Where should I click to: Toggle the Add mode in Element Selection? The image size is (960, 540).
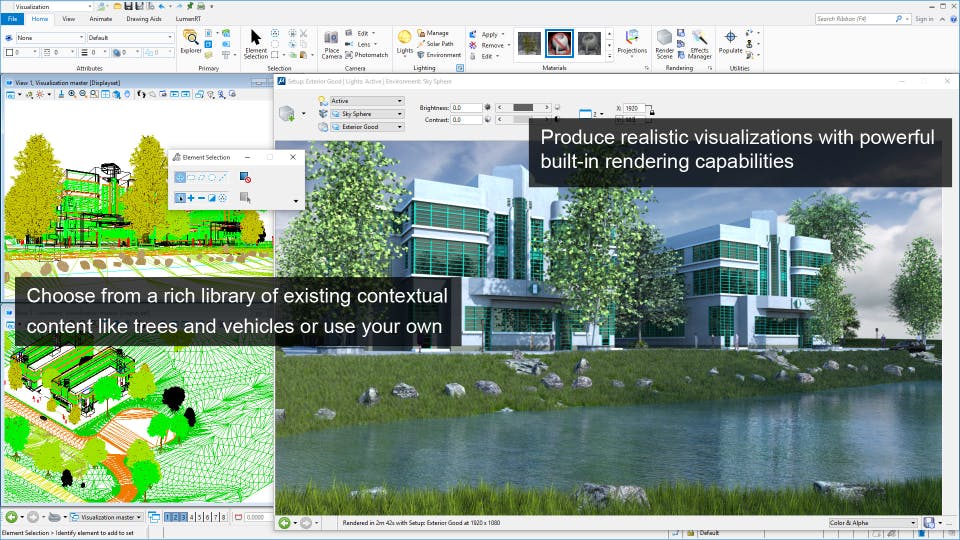(191, 198)
